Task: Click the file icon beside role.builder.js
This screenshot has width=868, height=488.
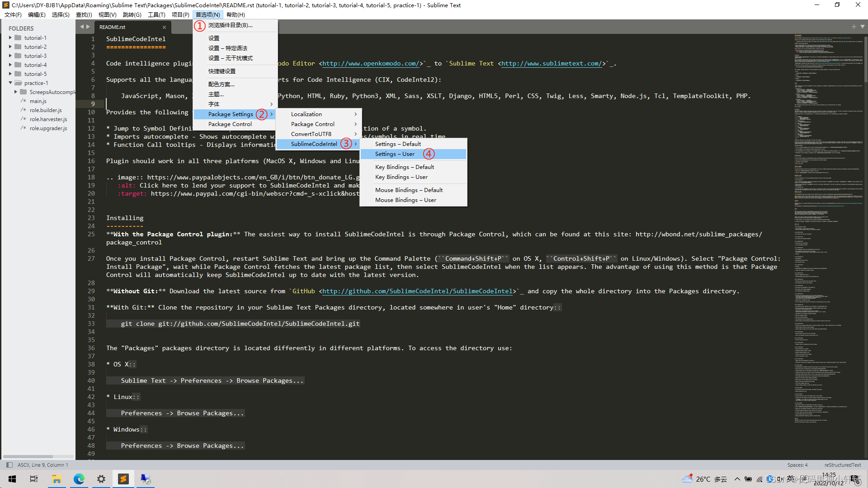Action: 23,110
